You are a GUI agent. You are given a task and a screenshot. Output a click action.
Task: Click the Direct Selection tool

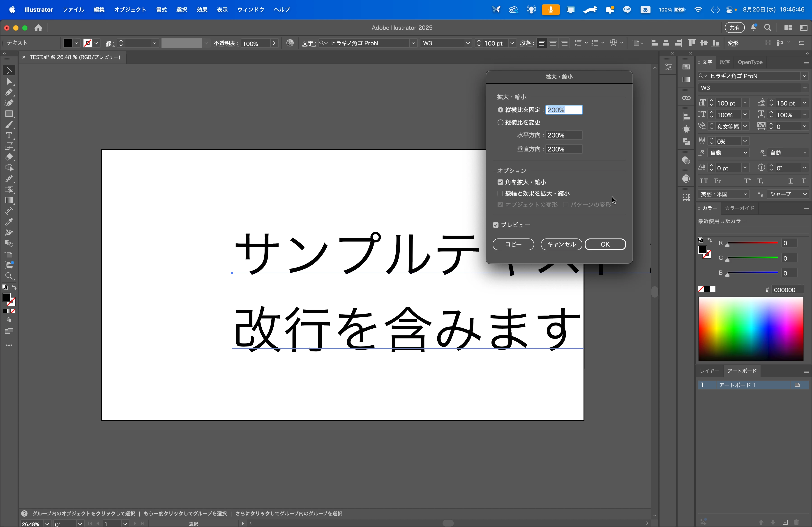(9, 81)
